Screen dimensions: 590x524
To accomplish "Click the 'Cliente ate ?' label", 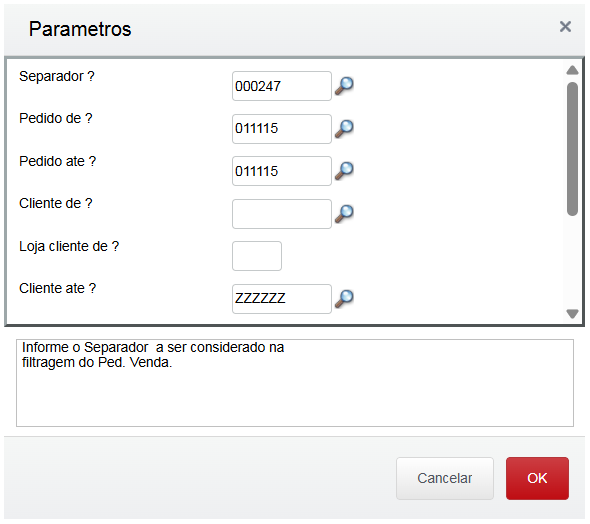I will tap(58, 289).
